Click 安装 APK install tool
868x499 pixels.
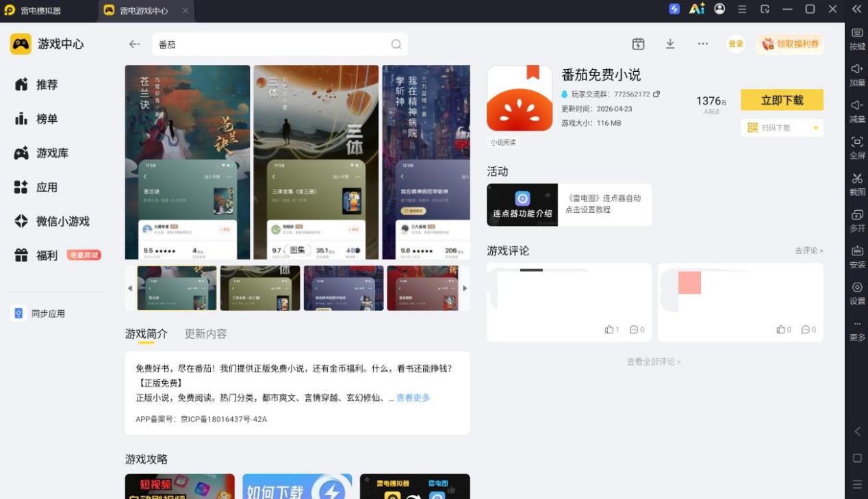[857, 257]
